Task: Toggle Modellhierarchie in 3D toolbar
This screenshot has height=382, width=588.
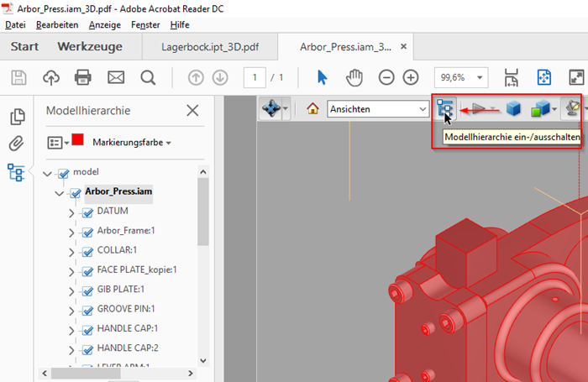Action: click(445, 108)
